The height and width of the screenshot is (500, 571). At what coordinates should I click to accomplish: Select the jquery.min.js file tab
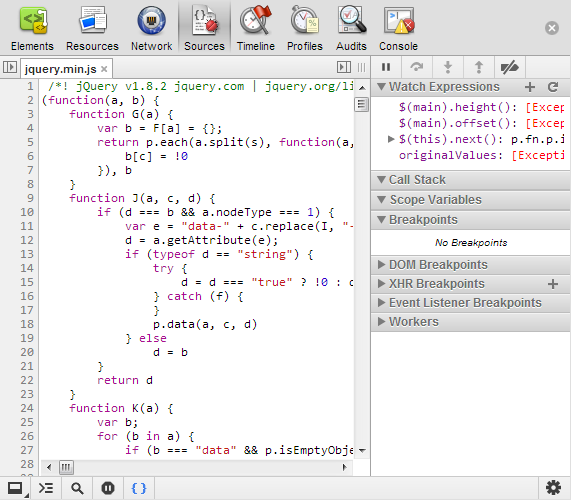pos(60,69)
